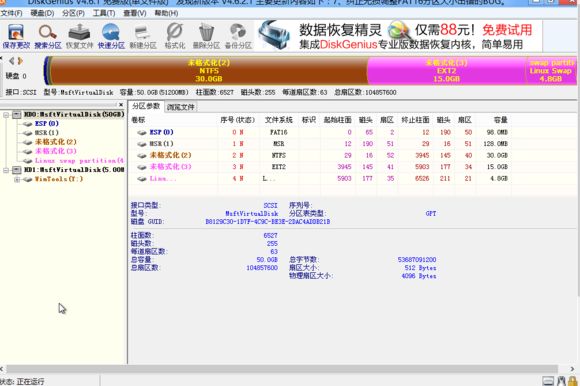
Task: Select 未格式化(2) in the disk tree
Action: [x=56, y=142]
